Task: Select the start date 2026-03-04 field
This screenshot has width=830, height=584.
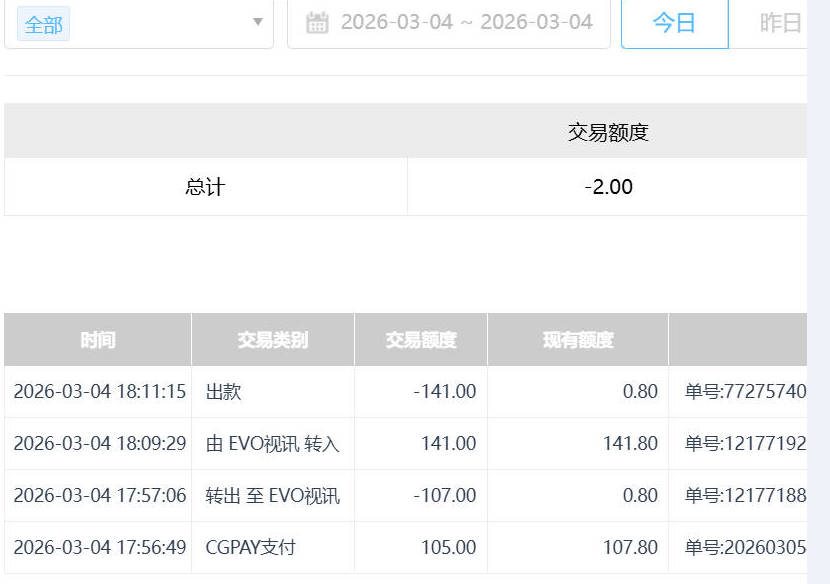Action: point(397,22)
